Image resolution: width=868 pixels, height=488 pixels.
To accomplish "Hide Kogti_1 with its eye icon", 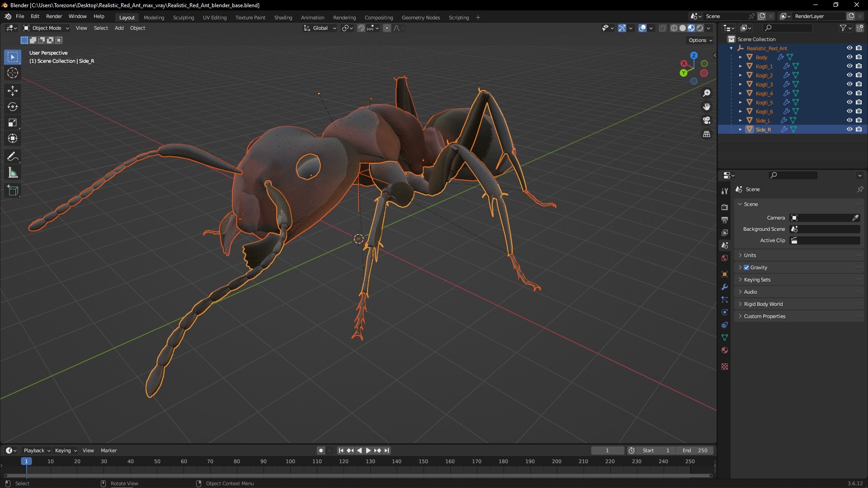I will pos(849,66).
